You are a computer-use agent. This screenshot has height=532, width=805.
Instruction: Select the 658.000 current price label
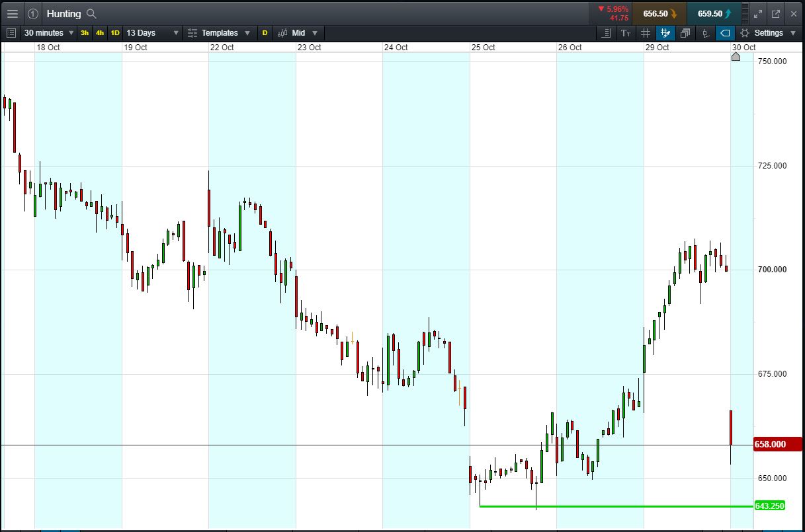click(777, 444)
